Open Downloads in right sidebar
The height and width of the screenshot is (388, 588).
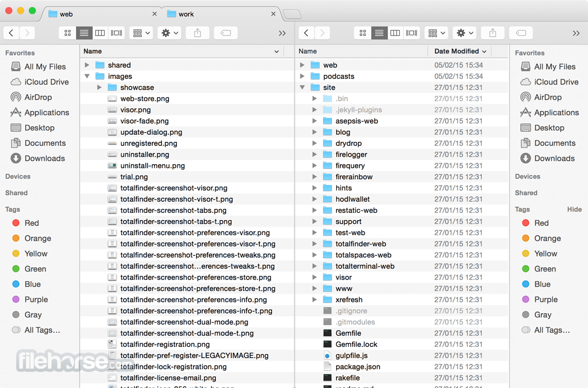point(547,158)
